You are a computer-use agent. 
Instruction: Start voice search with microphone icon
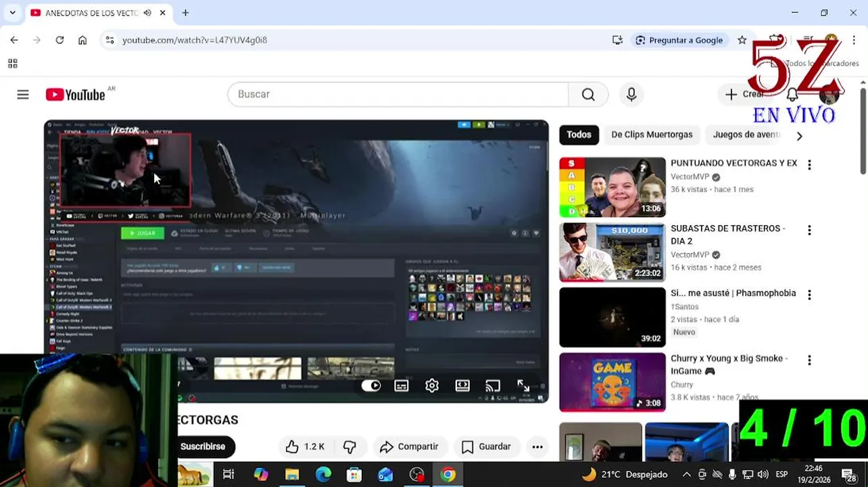[x=631, y=95]
